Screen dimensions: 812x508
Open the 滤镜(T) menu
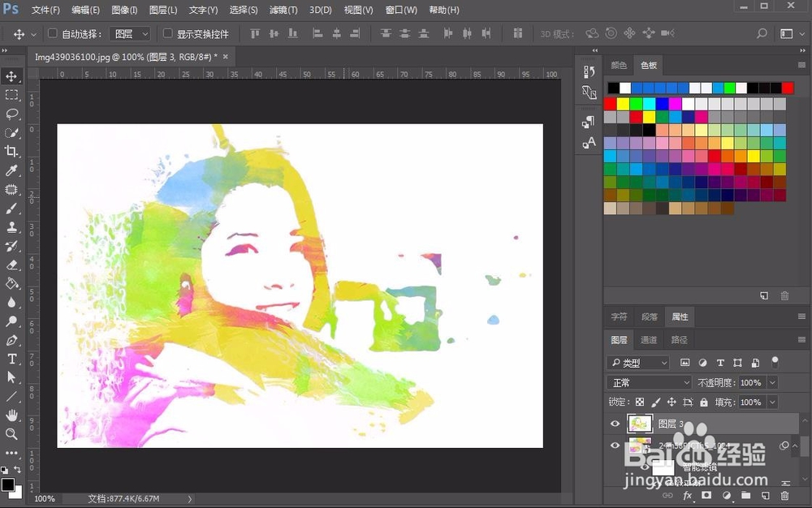tap(283, 10)
